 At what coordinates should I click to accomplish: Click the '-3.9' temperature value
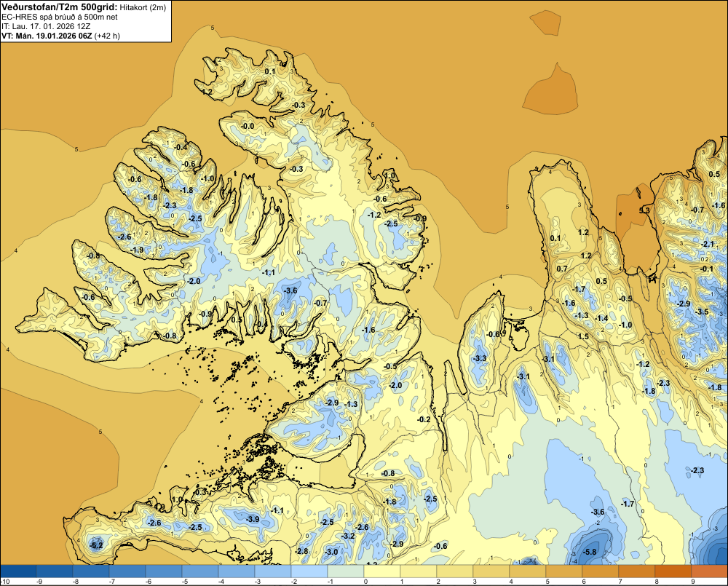pyautogui.click(x=253, y=519)
